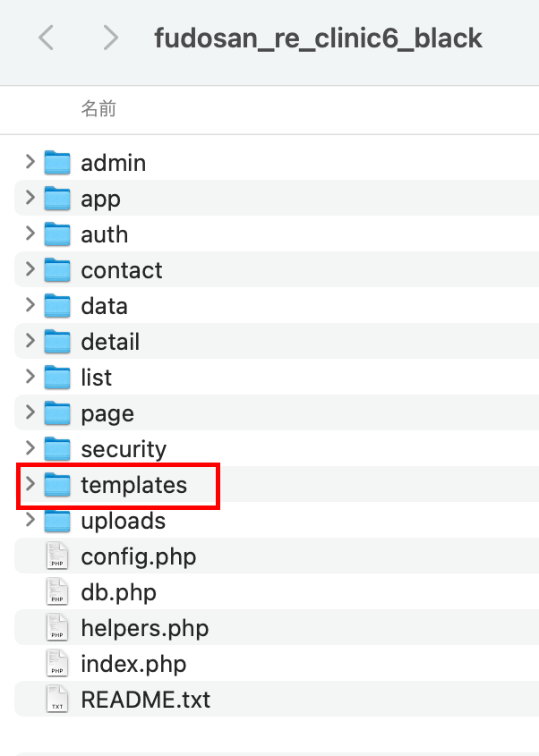Select the page folder name

[x=107, y=413]
